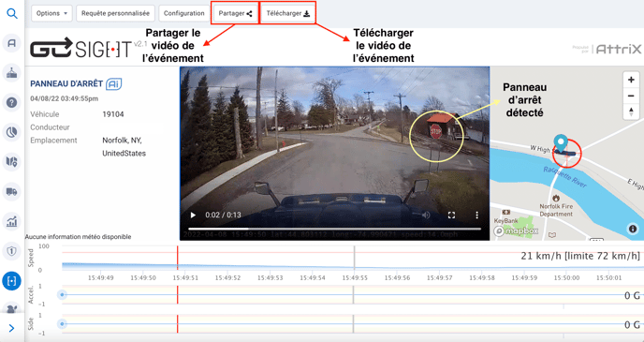Open the search icon in sidebar
The width and height of the screenshot is (644, 342).
[x=12, y=14]
